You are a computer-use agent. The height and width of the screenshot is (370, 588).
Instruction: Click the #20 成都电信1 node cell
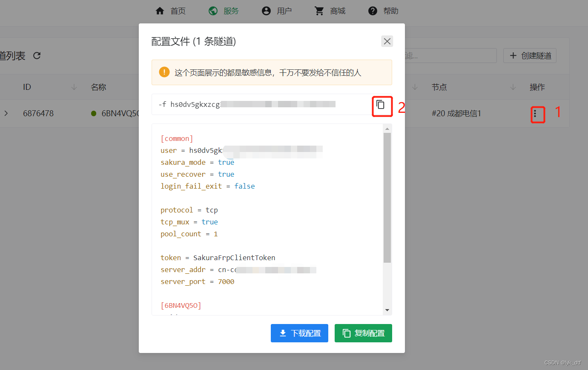tap(456, 113)
